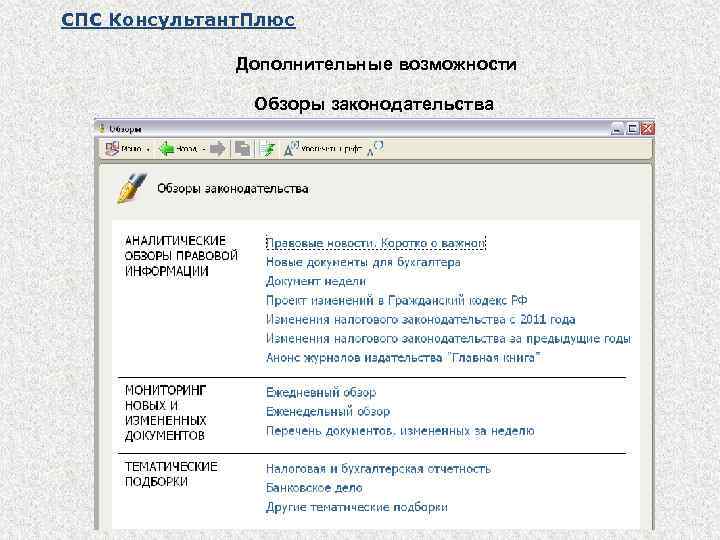Open Налоговая и бухгалтерская отчетность link
Image resolution: width=720 pixels, height=540 pixels.
tap(378, 469)
